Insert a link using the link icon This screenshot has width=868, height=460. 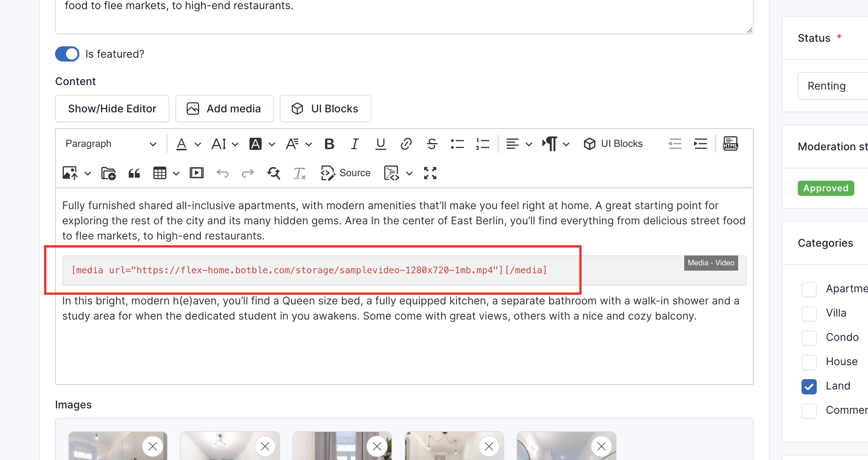406,144
